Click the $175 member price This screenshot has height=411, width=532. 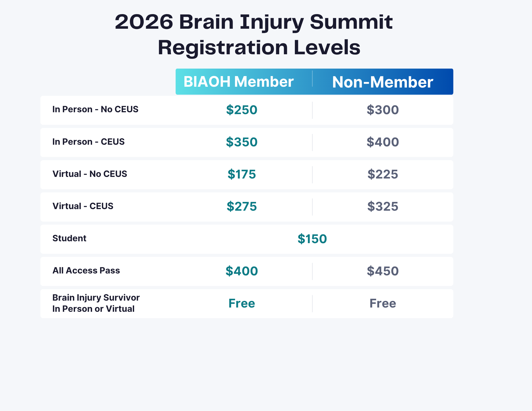click(242, 174)
